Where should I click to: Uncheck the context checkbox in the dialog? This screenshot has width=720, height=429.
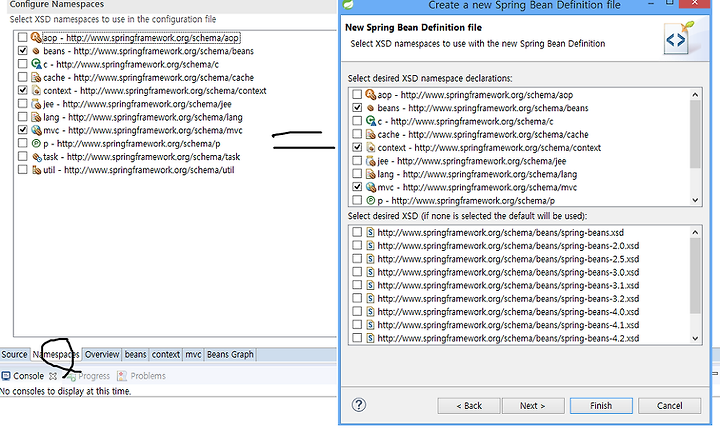click(357, 147)
